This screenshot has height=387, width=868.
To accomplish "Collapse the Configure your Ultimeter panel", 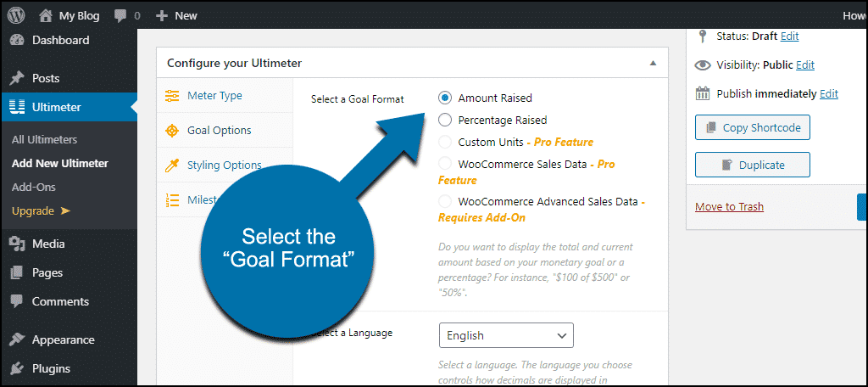I will click(654, 63).
